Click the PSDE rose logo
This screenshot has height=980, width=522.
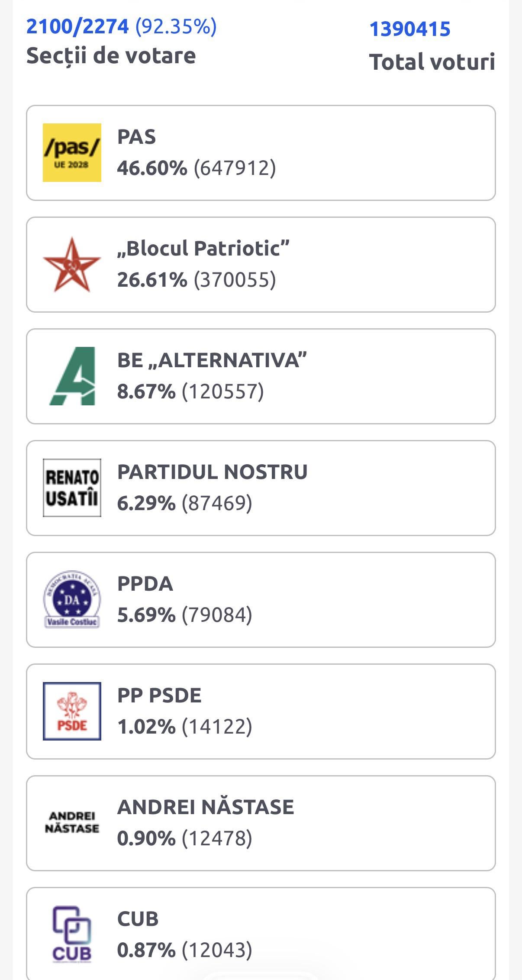click(x=72, y=711)
